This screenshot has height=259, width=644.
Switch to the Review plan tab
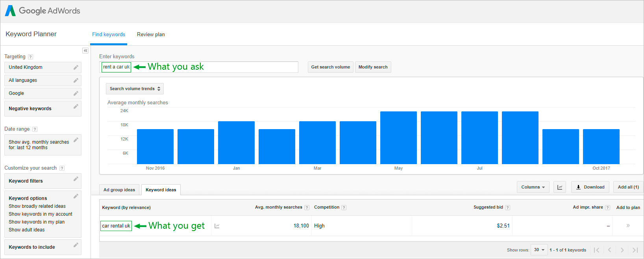(151, 35)
